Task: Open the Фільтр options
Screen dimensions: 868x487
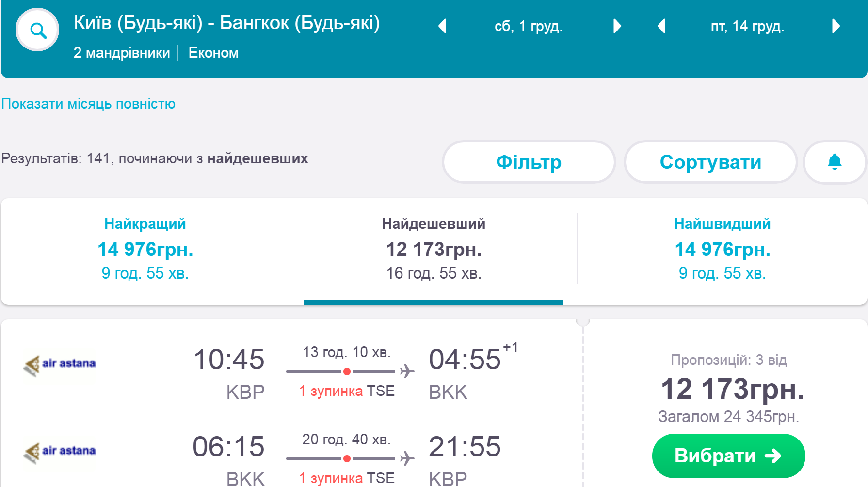Action: click(x=529, y=162)
